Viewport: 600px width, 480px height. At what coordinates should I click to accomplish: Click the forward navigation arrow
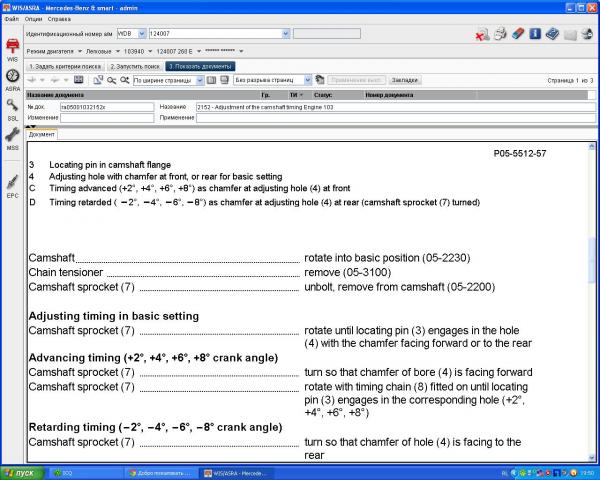tap(55, 80)
